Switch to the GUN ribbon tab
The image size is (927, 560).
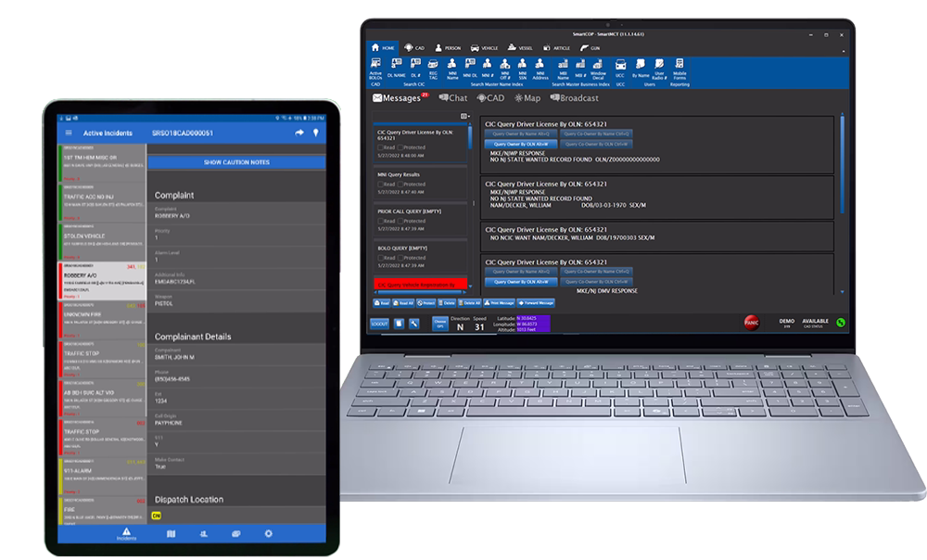point(590,48)
